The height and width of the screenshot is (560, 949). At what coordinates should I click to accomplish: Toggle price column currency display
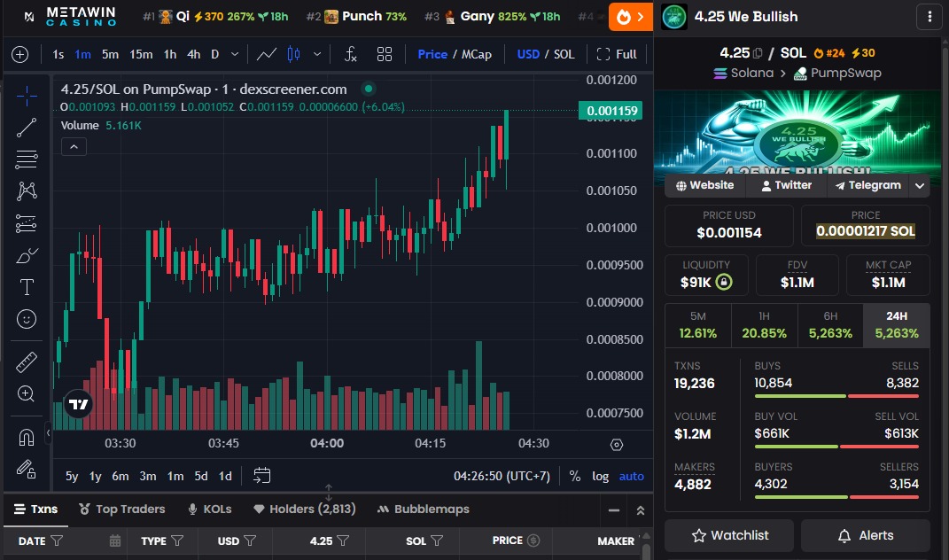click(533, 541)
